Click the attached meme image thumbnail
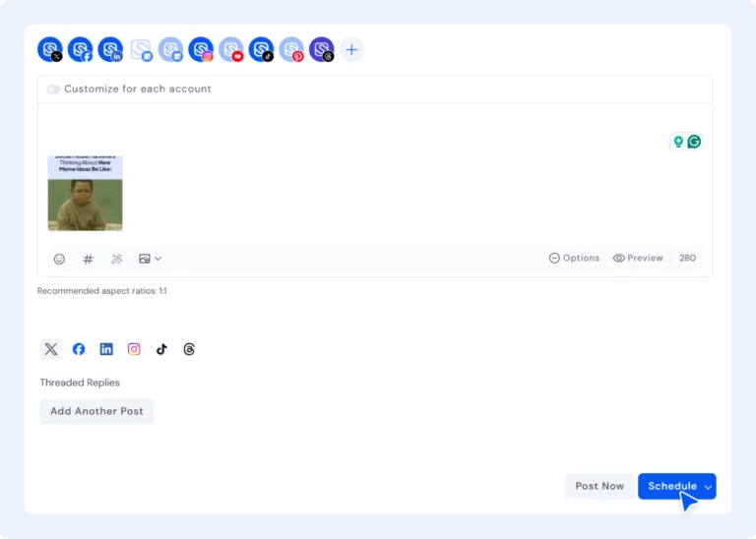The image size is (756, 539). click(85, 193)
